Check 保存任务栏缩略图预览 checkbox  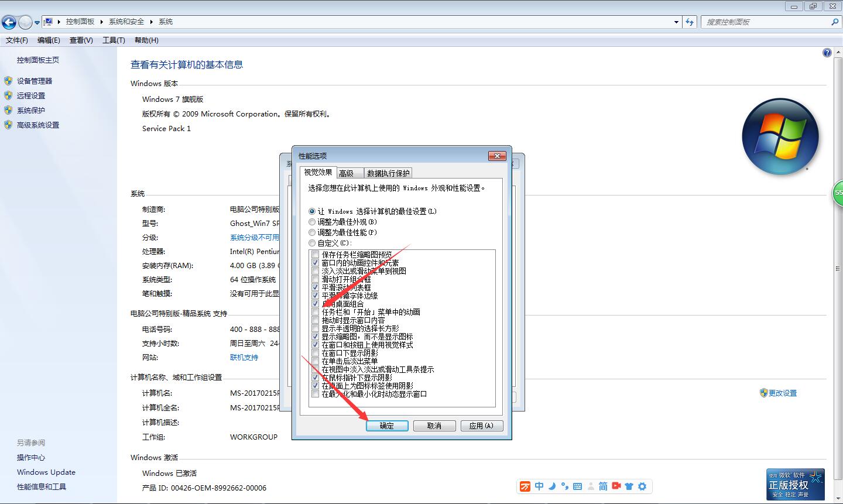[x=316, y=255]
